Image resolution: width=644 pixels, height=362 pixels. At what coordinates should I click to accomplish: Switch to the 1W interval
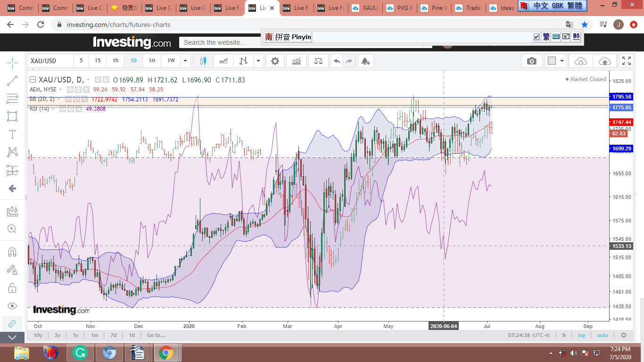point(171,61)
